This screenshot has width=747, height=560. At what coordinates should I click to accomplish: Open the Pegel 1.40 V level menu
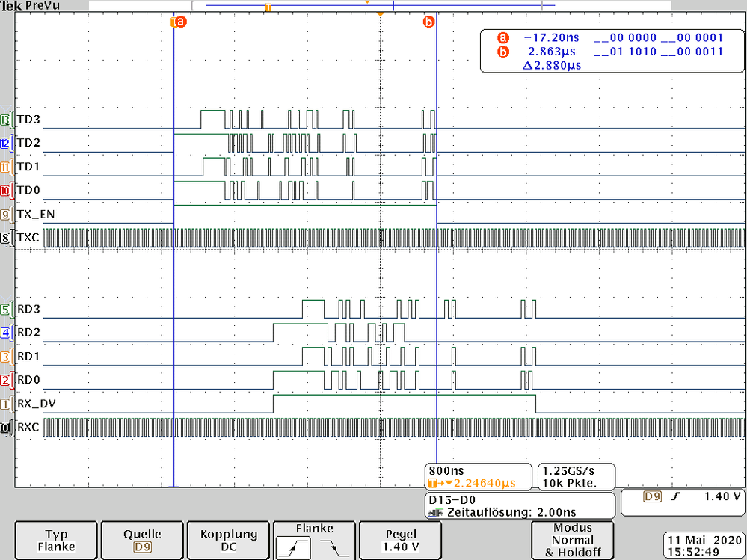click(x=400, y=540)
